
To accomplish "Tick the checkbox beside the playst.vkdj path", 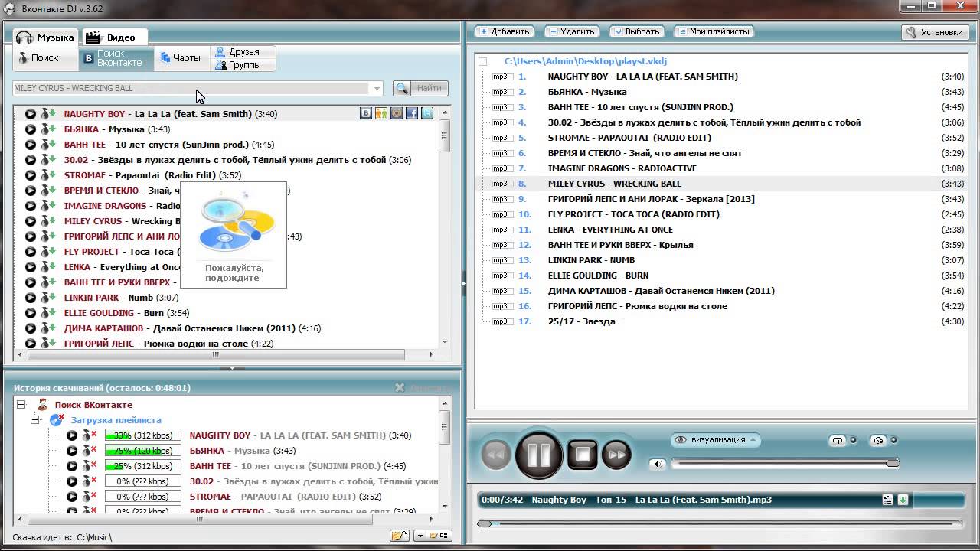I will point(482,61).
